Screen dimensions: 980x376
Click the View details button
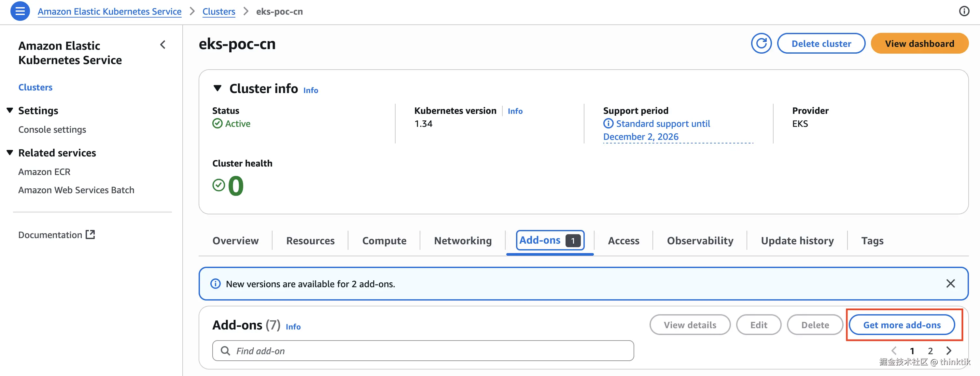tap(690, 325)
